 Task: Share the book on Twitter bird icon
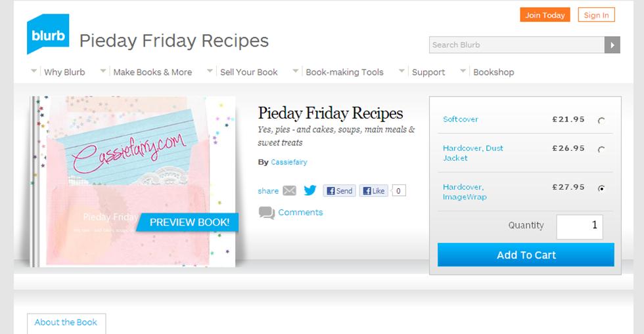point(310,191)
